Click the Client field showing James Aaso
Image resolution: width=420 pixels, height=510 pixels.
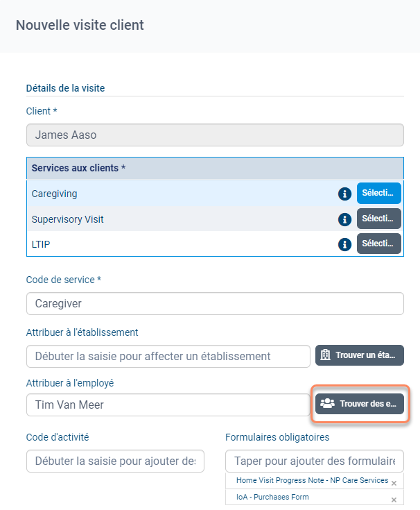[x=215, y=135]
